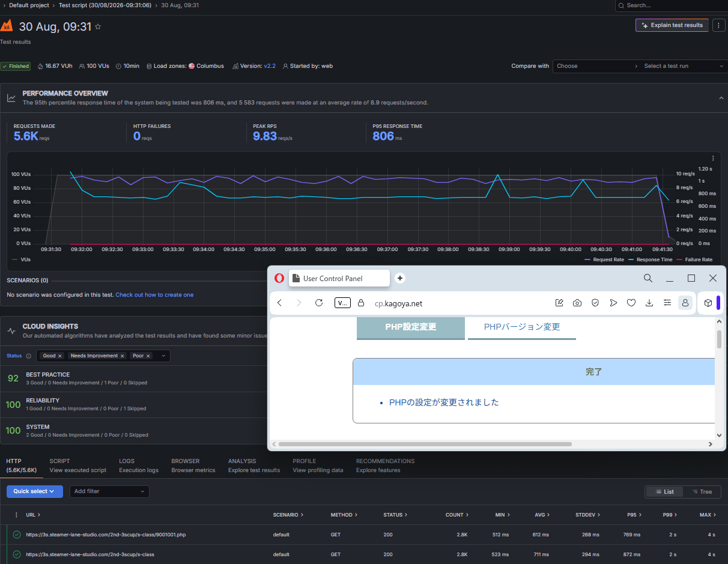Open the Add filter dropdown

(109, 491)
